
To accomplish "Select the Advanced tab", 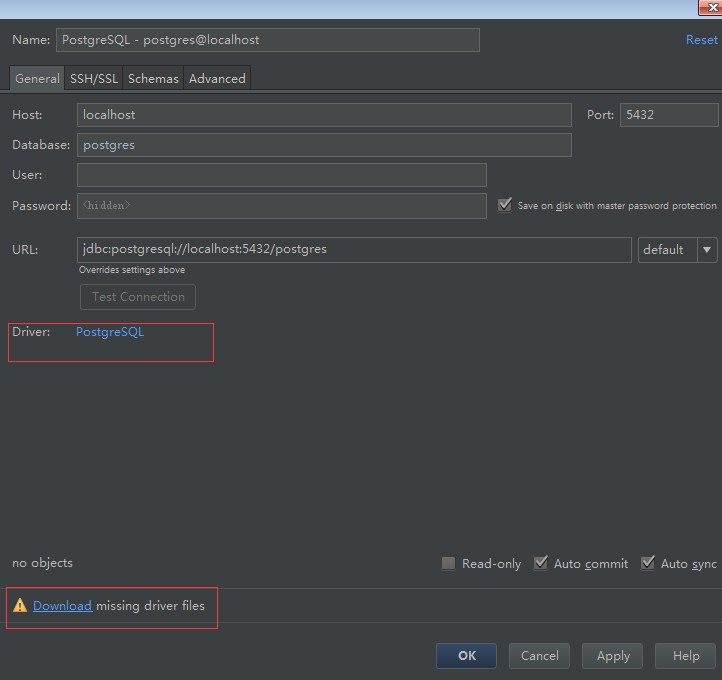I will click(217, 78).
